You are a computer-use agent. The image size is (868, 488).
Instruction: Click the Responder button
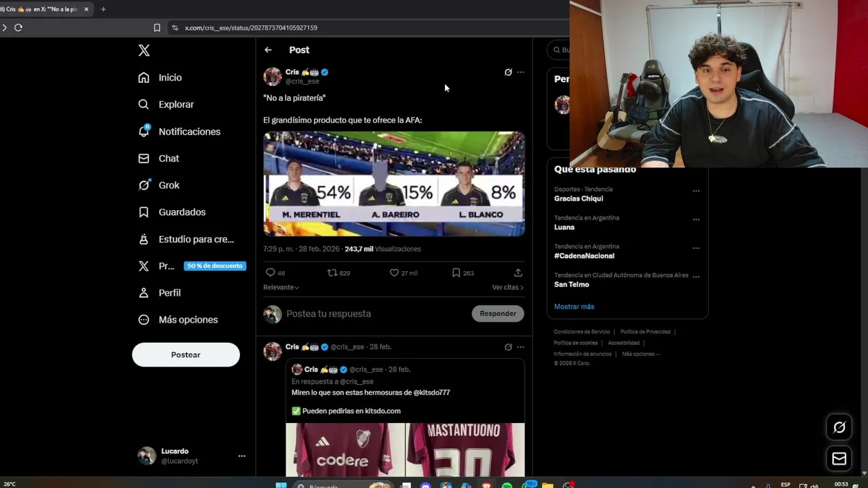coord(498,313)
